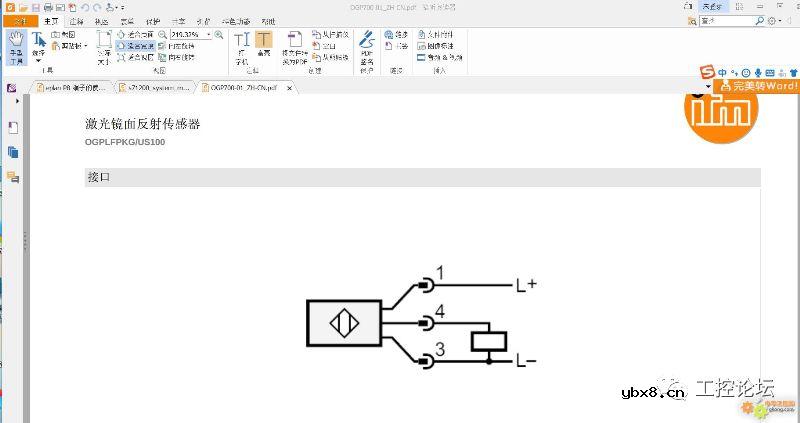This screenshot has width=800, height=423.
Task: Expand the Select tool dropdown arrow
Action: click(38, 60)
